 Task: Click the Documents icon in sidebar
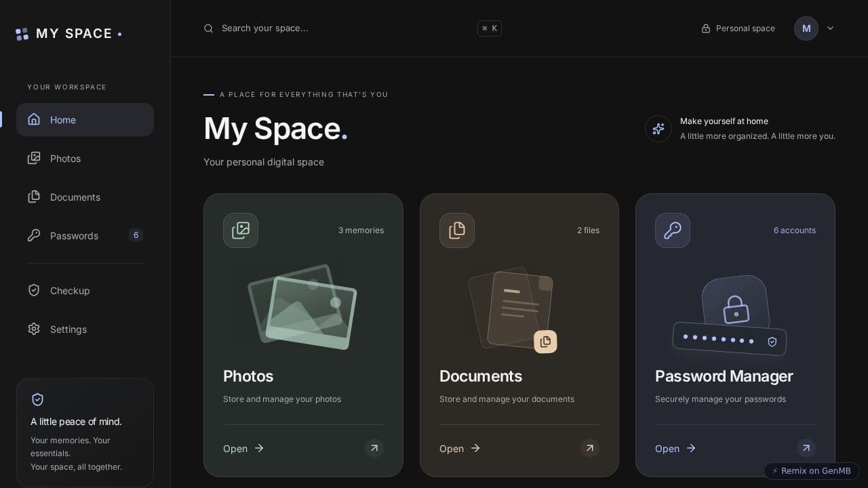(34, 197)
